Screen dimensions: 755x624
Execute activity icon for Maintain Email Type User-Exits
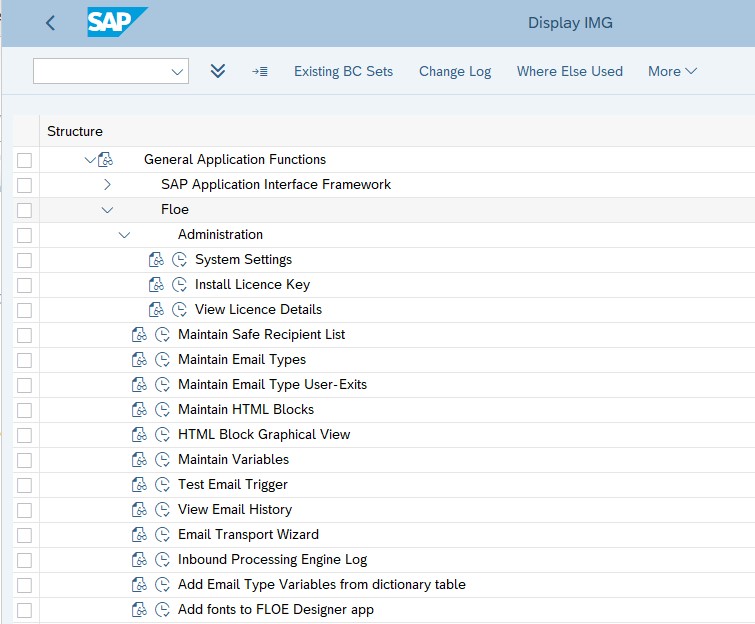162,385
